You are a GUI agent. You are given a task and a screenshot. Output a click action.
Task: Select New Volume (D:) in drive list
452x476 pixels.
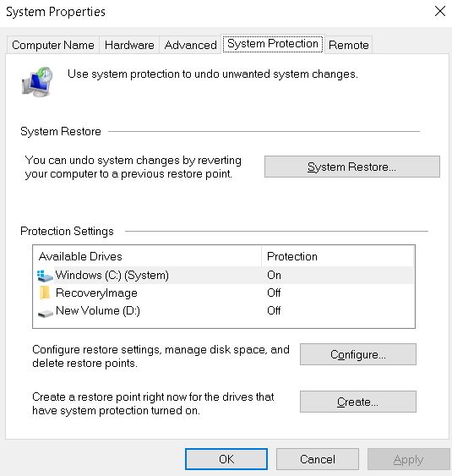coord(224,310)
